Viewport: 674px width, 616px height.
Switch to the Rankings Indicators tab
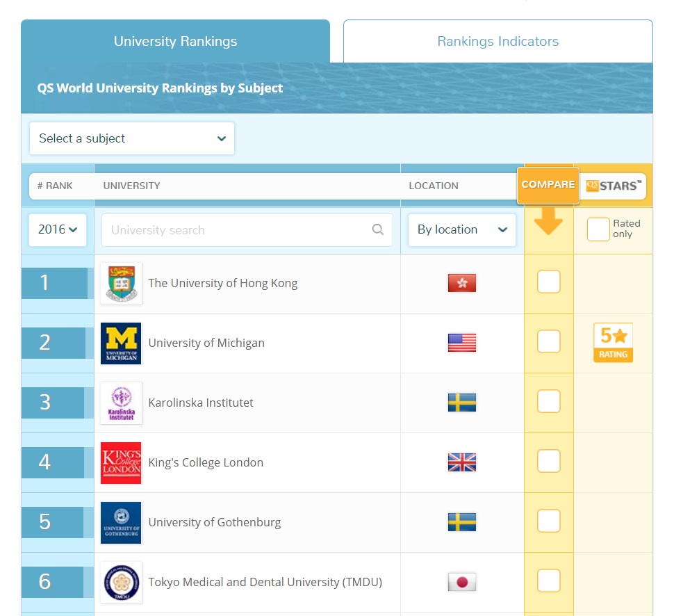click(x=498, y=41)
